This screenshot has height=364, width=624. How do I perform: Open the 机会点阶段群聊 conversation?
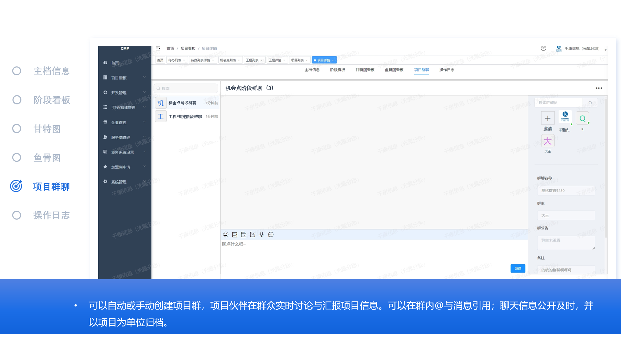[188, 103]
